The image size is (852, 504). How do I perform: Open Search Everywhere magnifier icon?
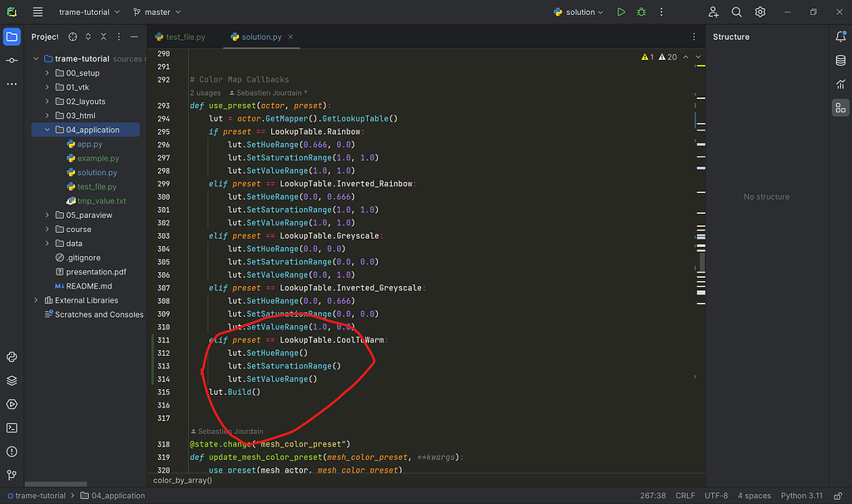(x=736, y=12)
